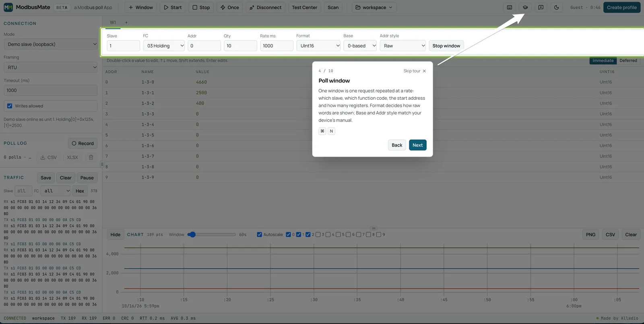Adjust the chart Window slider
This screenshot has width=644, height=324.
pos(211,235)
